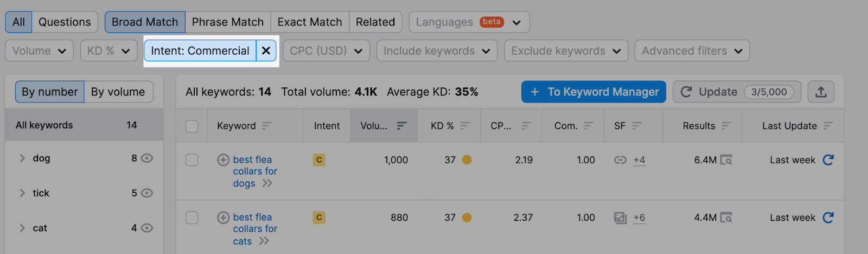Add 'best flea collars for cats' via plus icon
Screen dimensions: 868x254
point(223,218)
